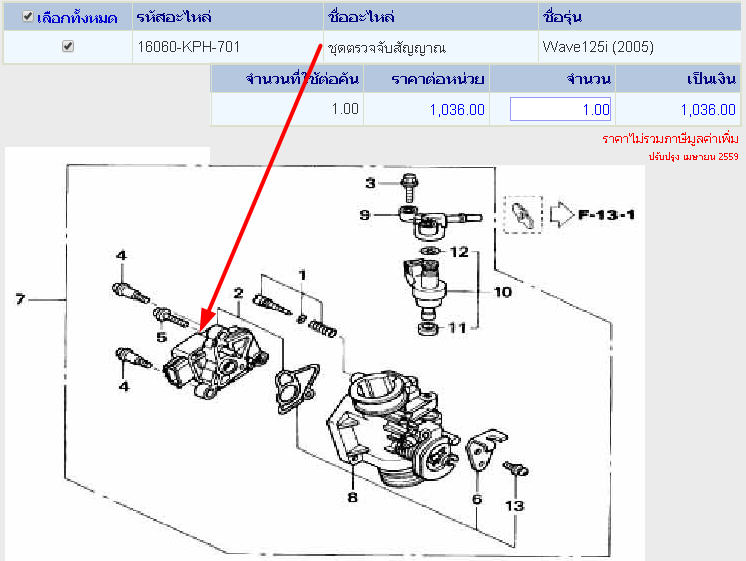Click part number 13 label in diagram

coord(515,506)
